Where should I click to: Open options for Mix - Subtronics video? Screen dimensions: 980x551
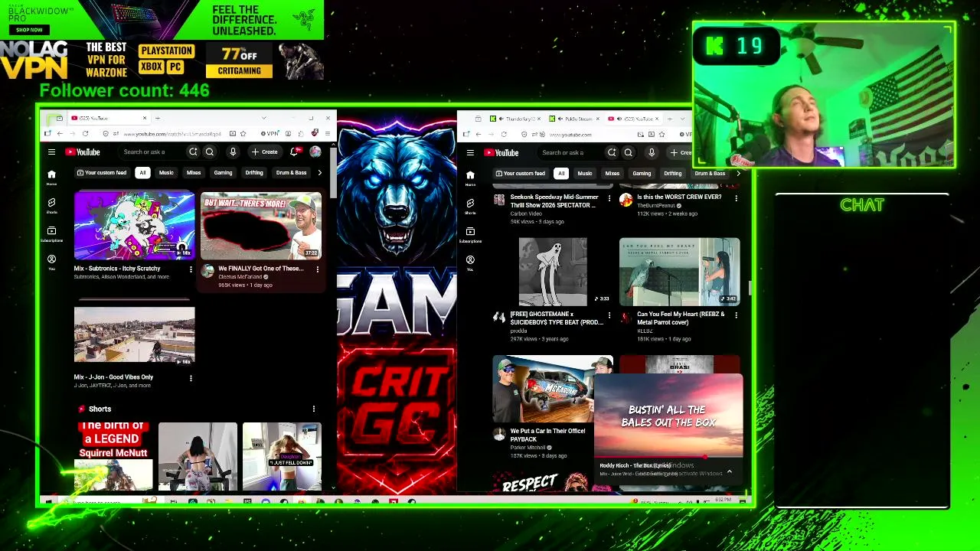tap(191, 269)
